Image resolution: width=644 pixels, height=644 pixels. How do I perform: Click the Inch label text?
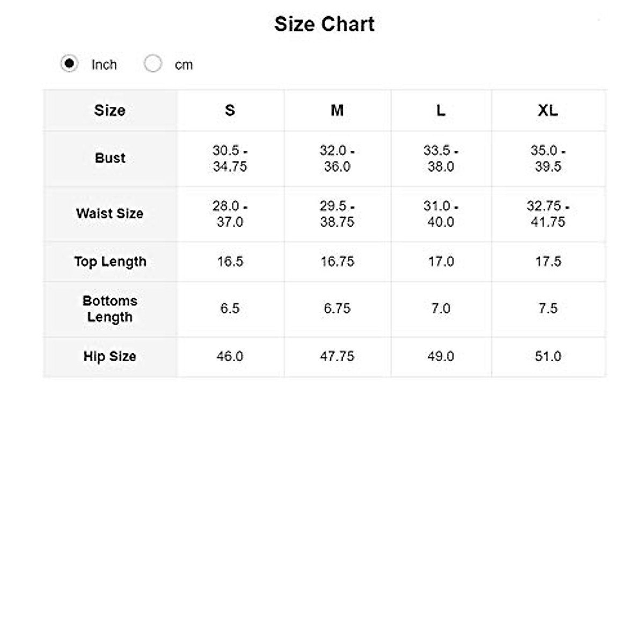pyautogui.click(x=104, y=65)
